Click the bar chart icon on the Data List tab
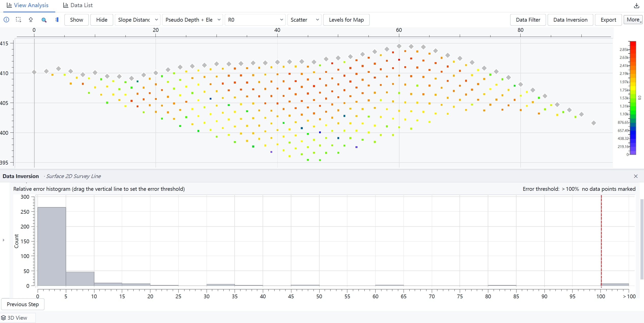Viewport: 644px width, 323px height. point(66,5)
